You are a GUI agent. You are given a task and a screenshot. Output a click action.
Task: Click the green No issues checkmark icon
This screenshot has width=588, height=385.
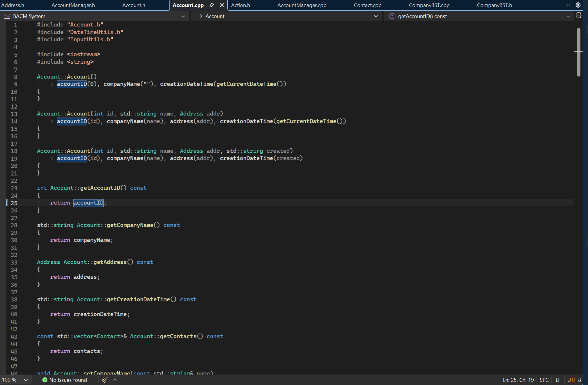[x=45, y=380]
